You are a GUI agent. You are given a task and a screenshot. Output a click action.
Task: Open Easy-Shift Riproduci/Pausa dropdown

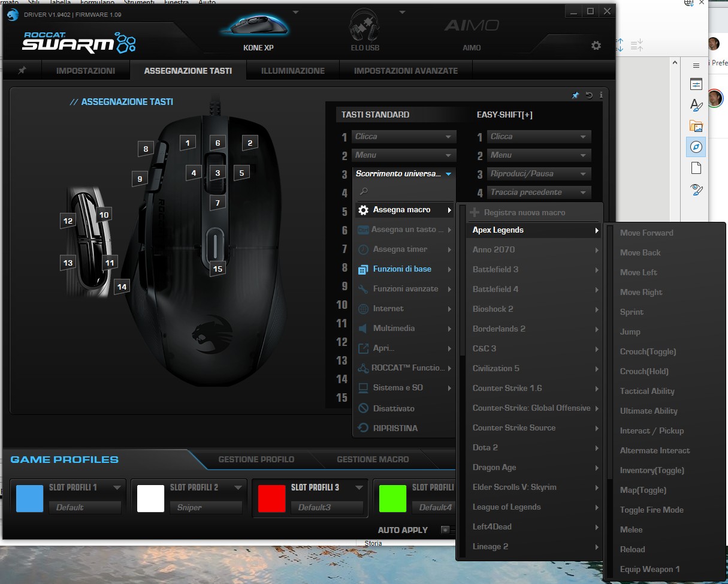coord(539,174)
